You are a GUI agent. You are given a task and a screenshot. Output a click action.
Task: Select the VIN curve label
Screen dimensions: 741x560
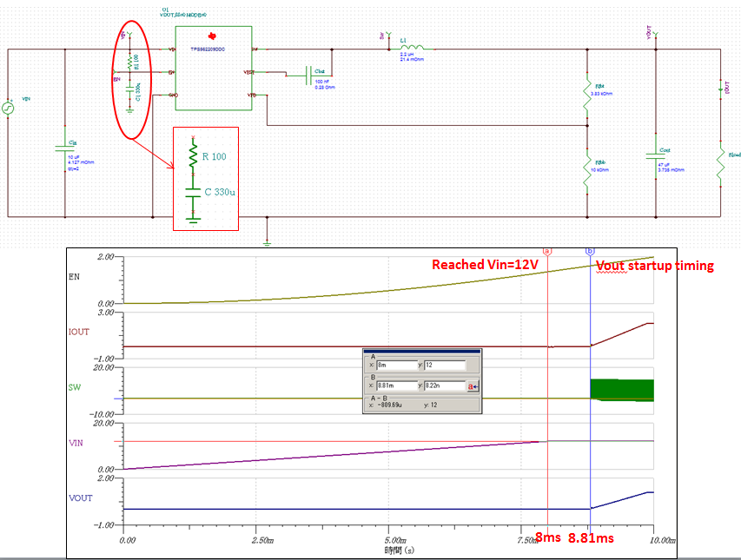[x=76, y=443]
